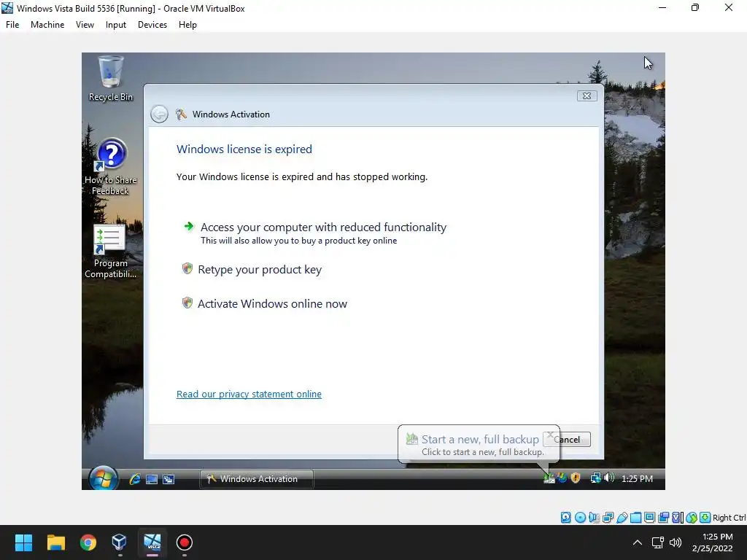The height and width of the screenshot is (560, 747).
Task: Open File Explorer on host taskbar
Action: pos(55,542)
